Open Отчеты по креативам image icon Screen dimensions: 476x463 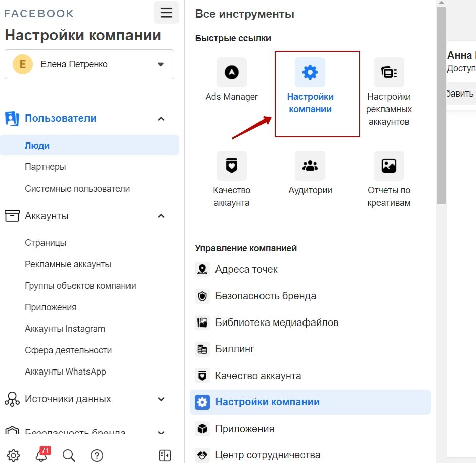pyautogui.click(x=388, y=166)
